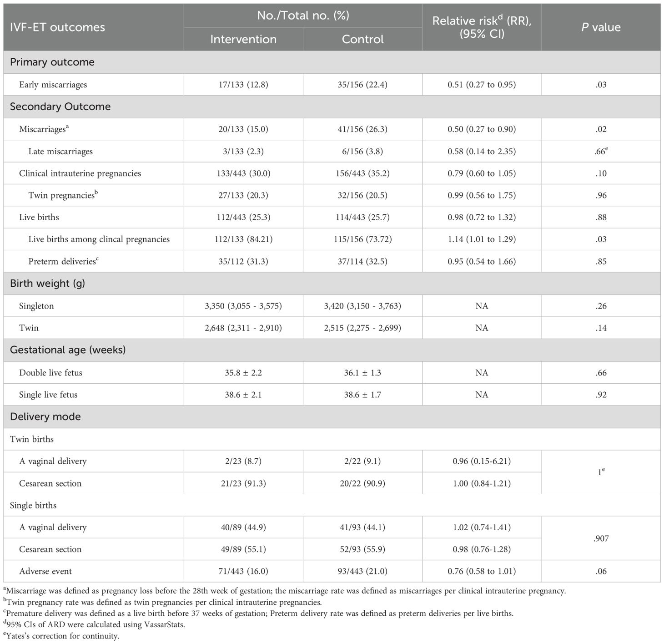Select the 'Early miscarriages' row label
Viewport: 664px width, 644px height.
[53, 85]
